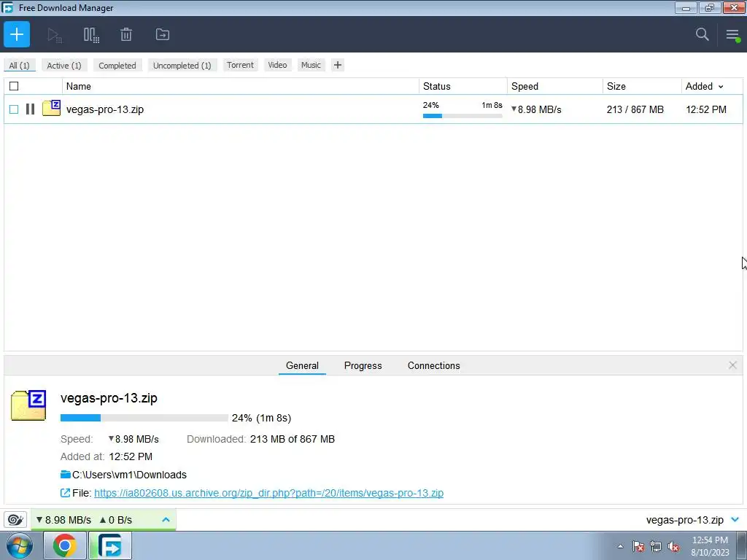
Task: Click Free Download Manager taskbar icon
Action: [x=110, y=545]
